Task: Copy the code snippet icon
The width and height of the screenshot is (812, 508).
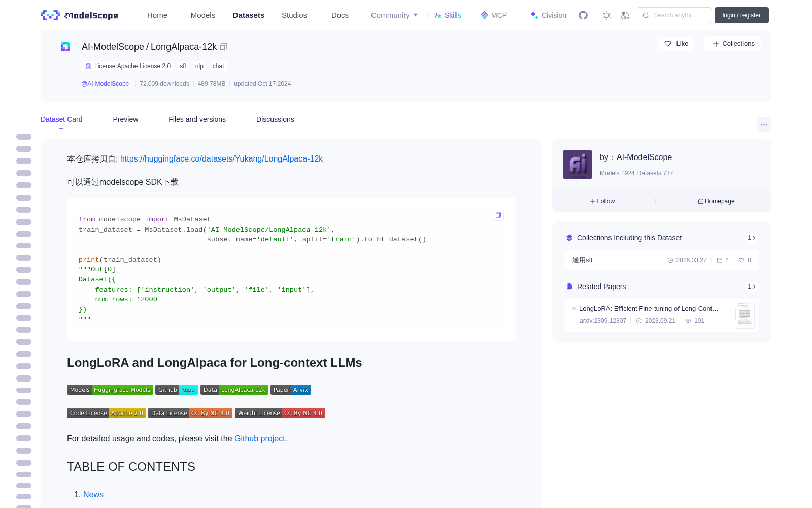Action: click(x=498, y=215)
